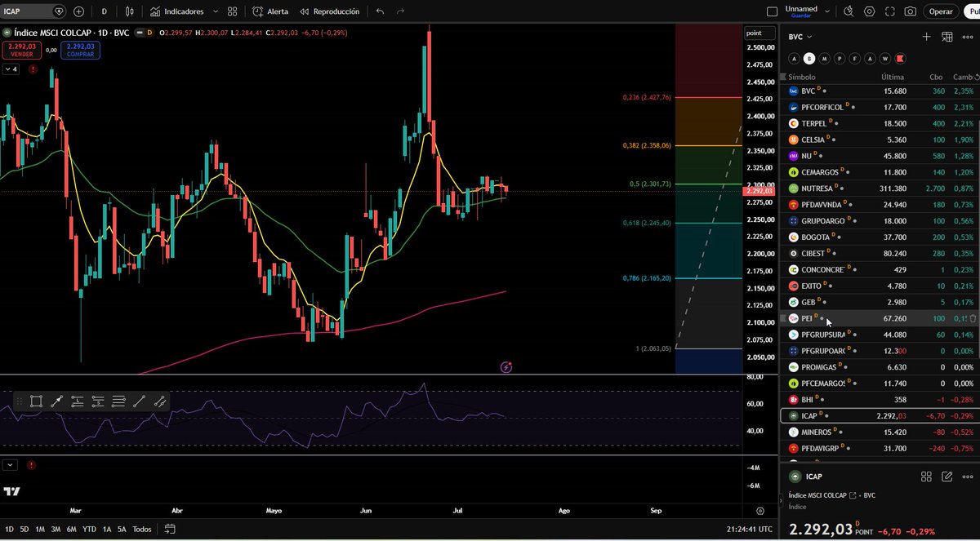
Task: Select TERPEL row in the watchlist
Action: click(880, 123)
